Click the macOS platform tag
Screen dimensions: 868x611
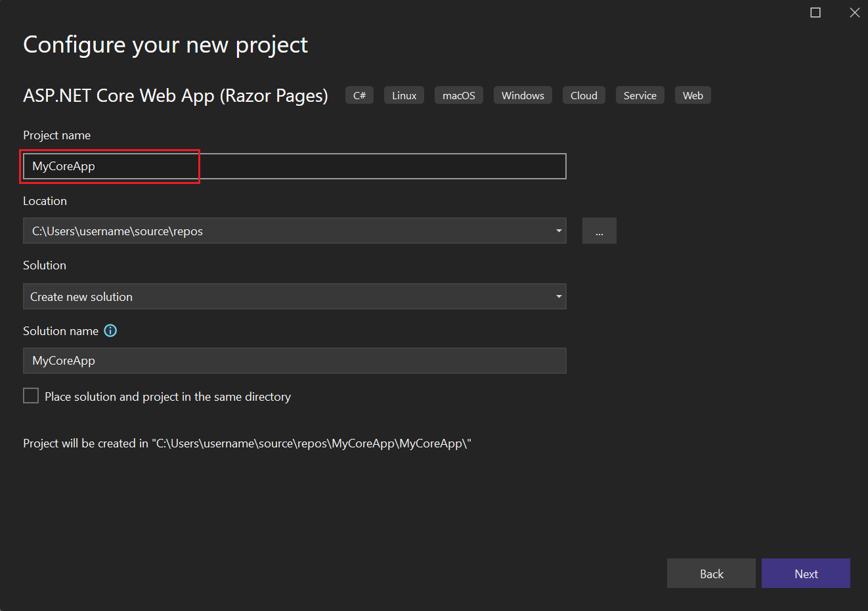pos(458,95)
